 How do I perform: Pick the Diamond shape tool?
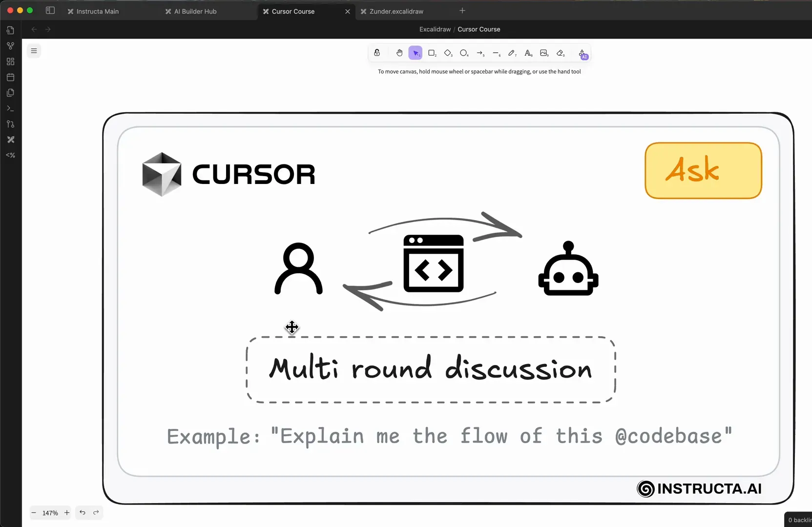(x=448, y=53)
